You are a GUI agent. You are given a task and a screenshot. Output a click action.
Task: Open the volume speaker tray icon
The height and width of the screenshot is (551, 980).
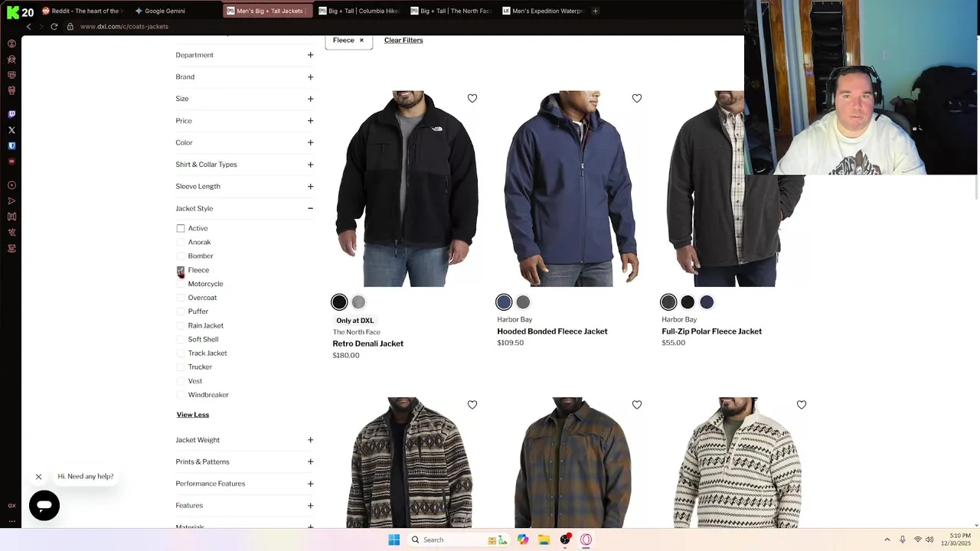click(929, 540)
